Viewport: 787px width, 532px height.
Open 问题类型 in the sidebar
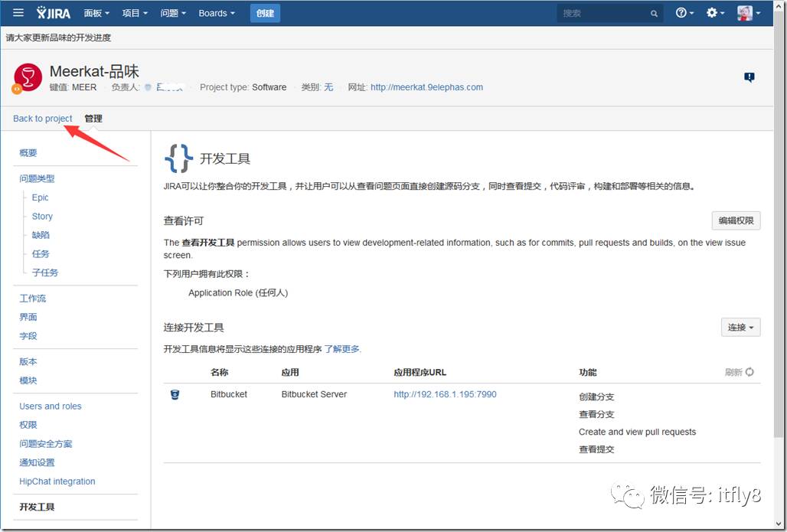pyautogui.click(x=38, y=178)
